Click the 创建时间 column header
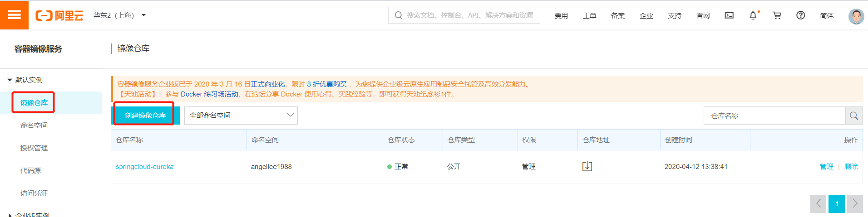This screenshot has width=868, height=217. coord(679,140)
